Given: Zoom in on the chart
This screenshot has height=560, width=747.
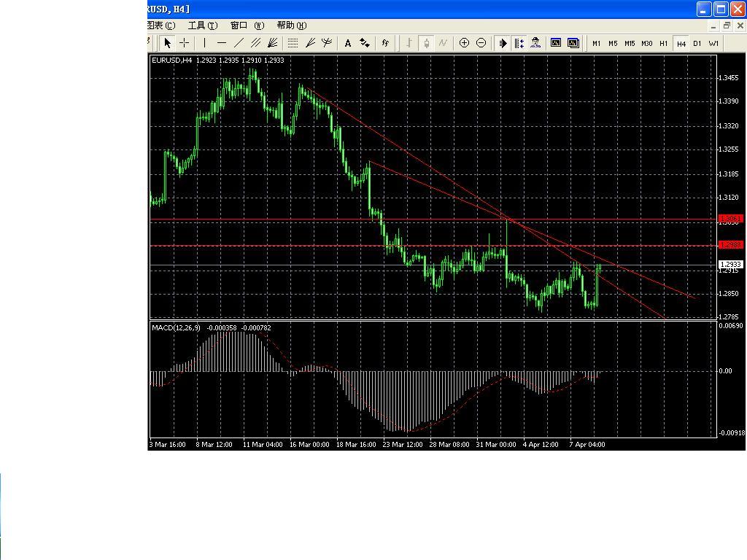Looking at the screenshot, I should (464, 43).
